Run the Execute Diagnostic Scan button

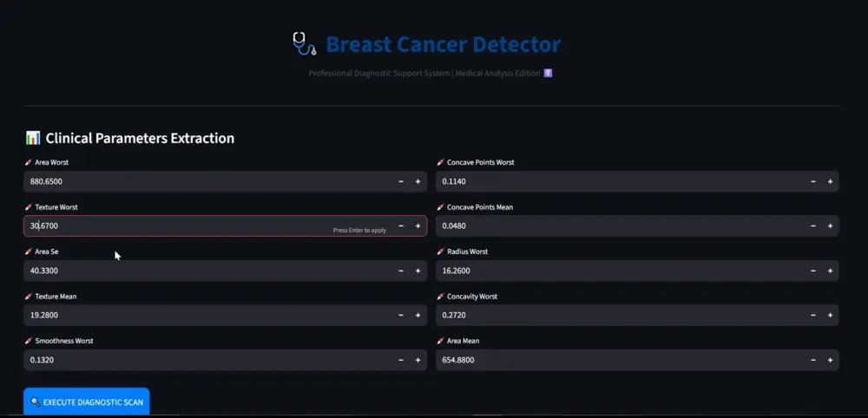coord(87,402)
